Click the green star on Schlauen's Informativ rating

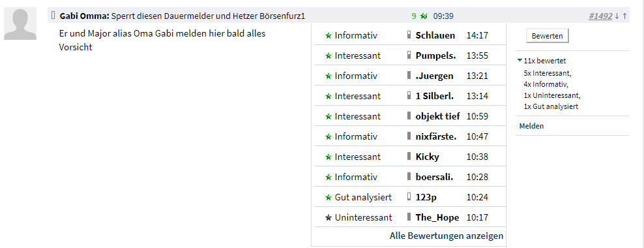tap(328, 36)
